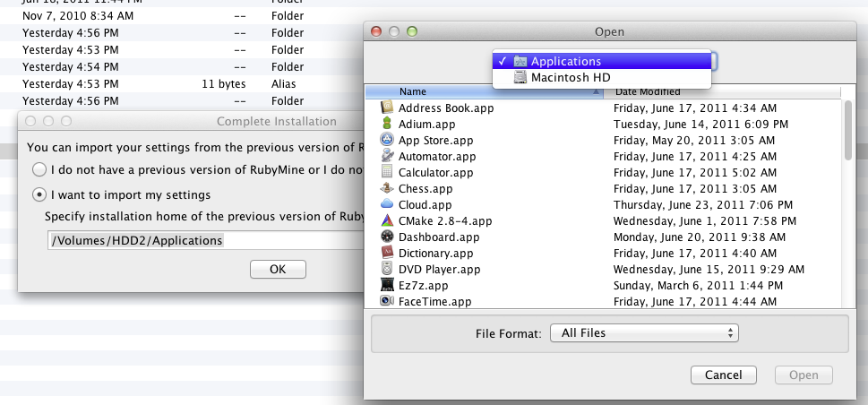Select the DVD Player.app file name
The image size is (868, 405).
(x=440, y=270)
